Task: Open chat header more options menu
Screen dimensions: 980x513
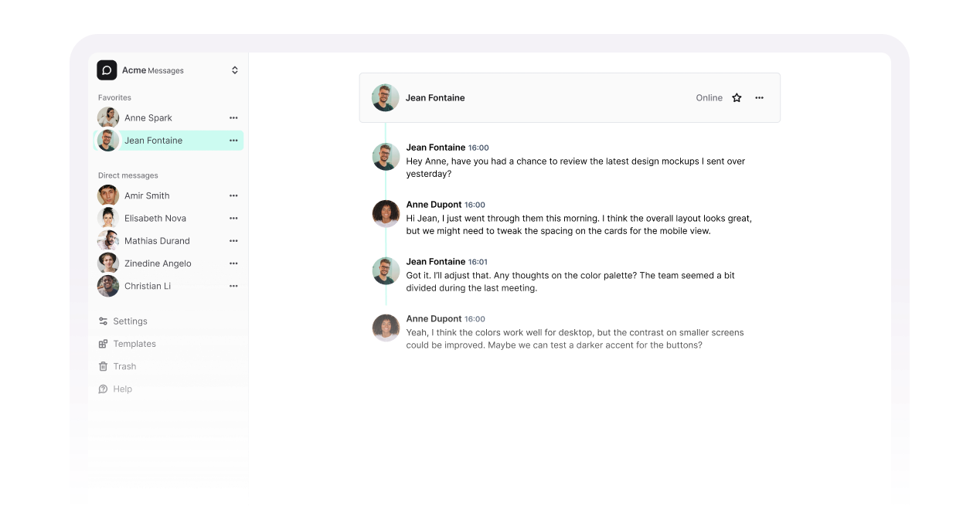Action: (x=759, y=98)
